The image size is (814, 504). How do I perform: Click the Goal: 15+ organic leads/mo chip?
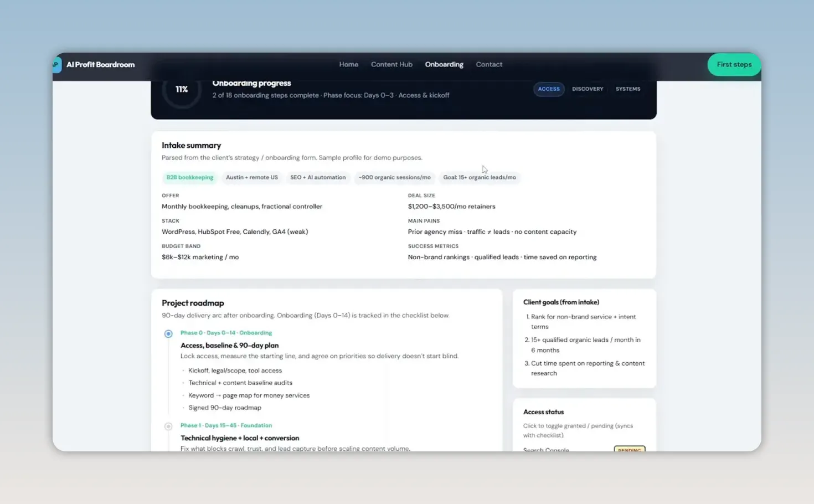480,177
